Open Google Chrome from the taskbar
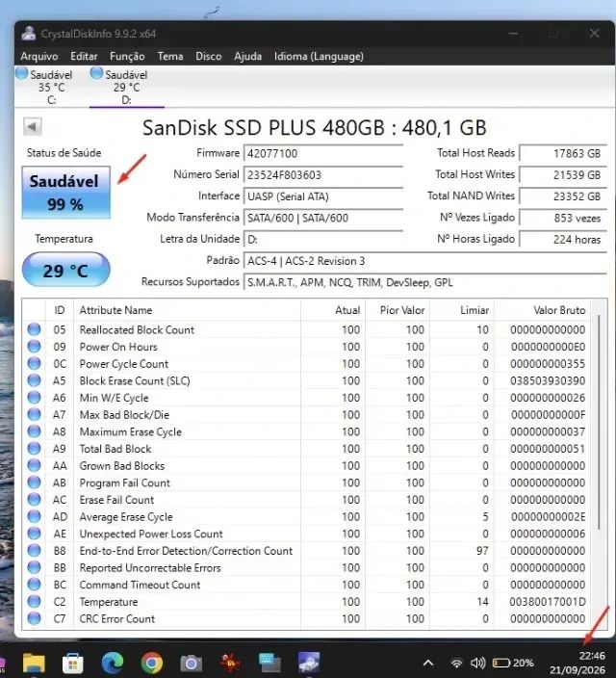This screenshot has width=616, height=678. click(x=152, y=663)
